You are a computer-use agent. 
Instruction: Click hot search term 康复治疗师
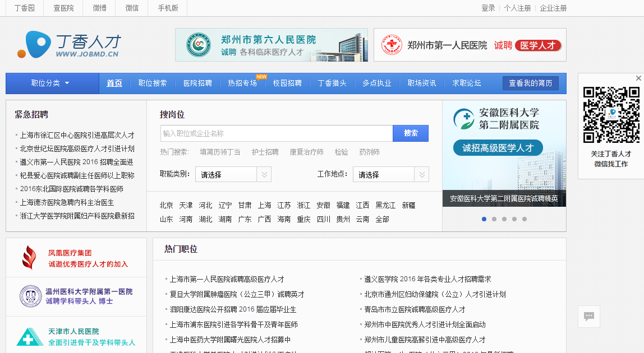tap(307, 152)
